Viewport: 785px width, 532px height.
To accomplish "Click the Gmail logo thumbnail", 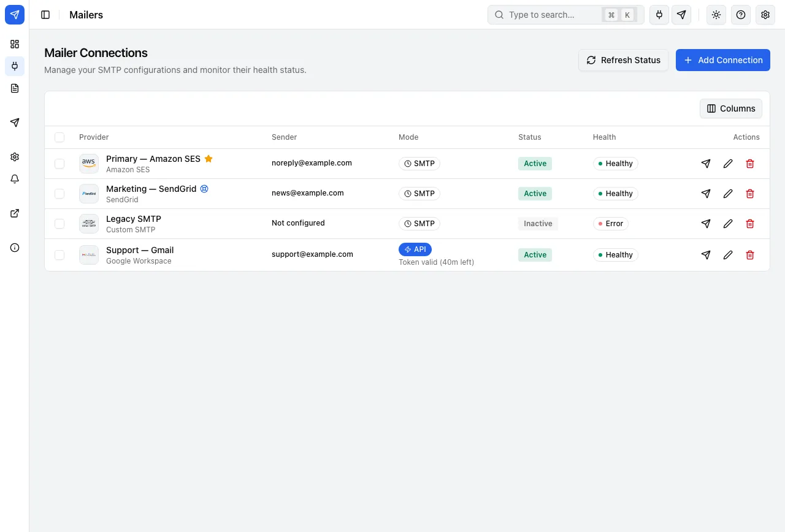I will 89,255.
